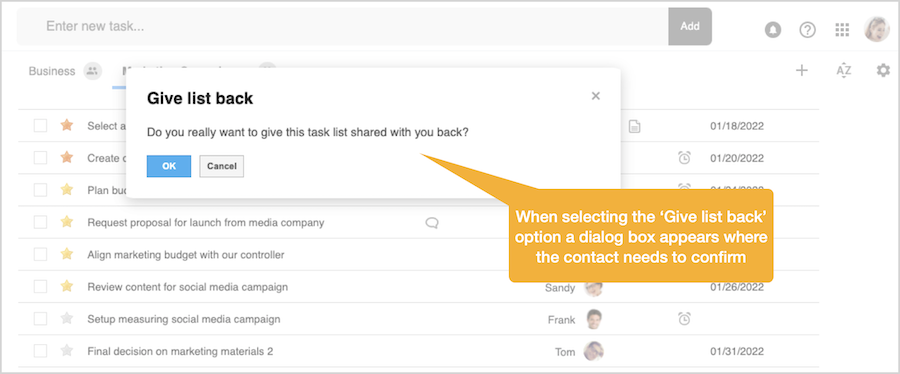
Task: Open the apps grid icon
Action: pyautogui.click(x=842, y=30)
